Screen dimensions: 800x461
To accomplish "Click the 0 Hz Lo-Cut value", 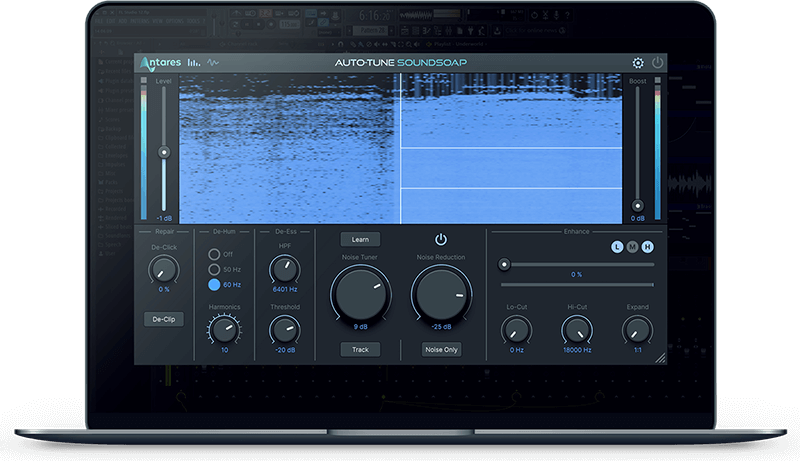I will (516, 350).
